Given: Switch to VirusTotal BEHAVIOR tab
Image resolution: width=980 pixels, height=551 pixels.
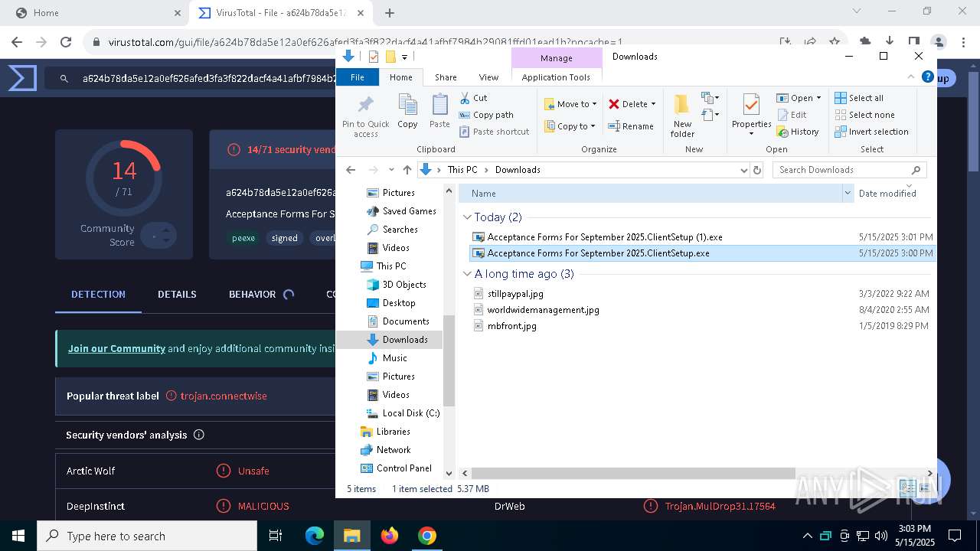Looking at the screenshot, I should tap(252, 294).
